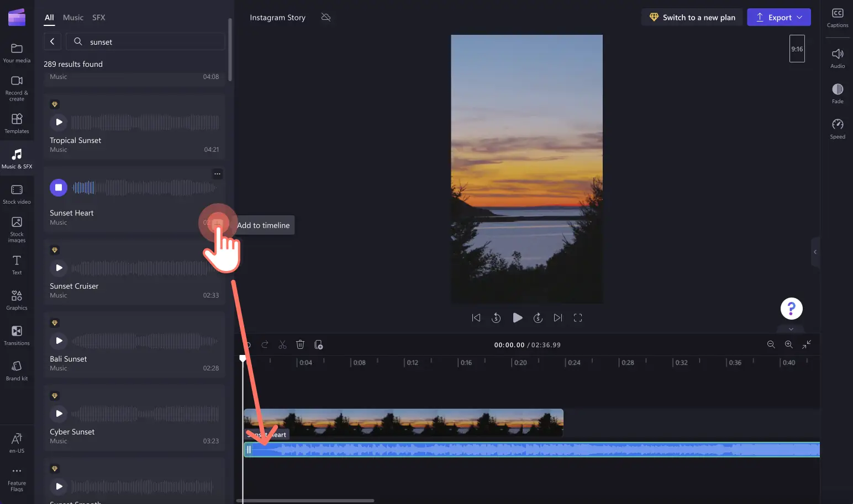The image size is (853, 504).
Task: Click the timeline horizontal scrollbar
Action: [305, 501]
